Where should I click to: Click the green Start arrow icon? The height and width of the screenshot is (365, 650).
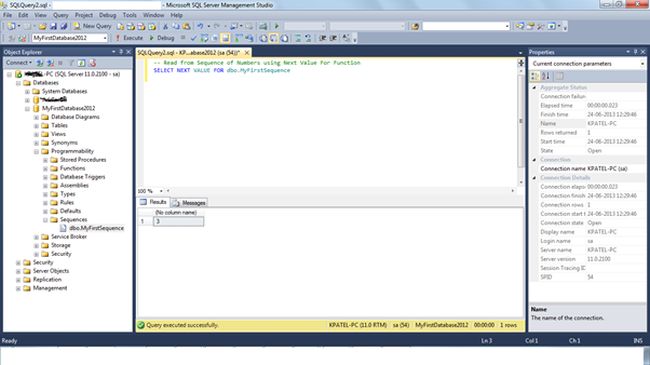tap(276, 26)
